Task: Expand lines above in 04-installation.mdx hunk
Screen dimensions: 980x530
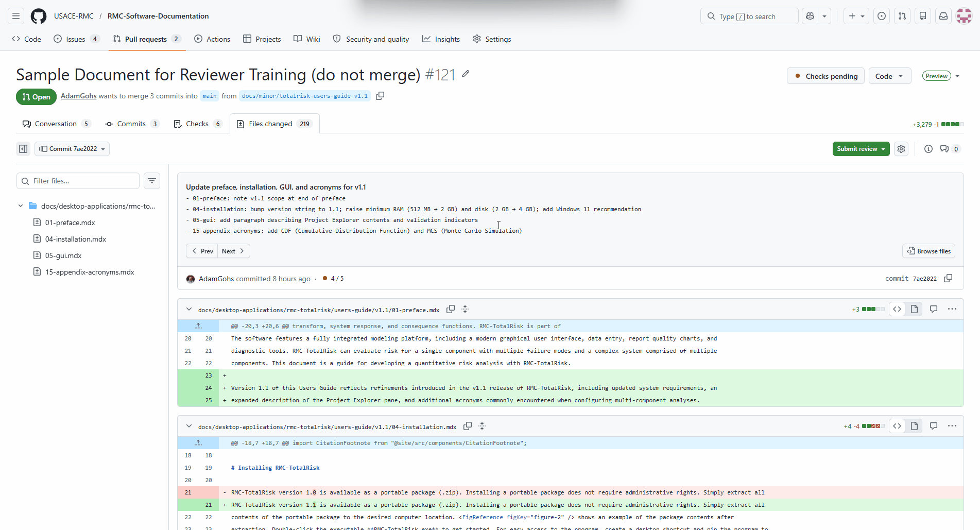Action: [198, 443]
